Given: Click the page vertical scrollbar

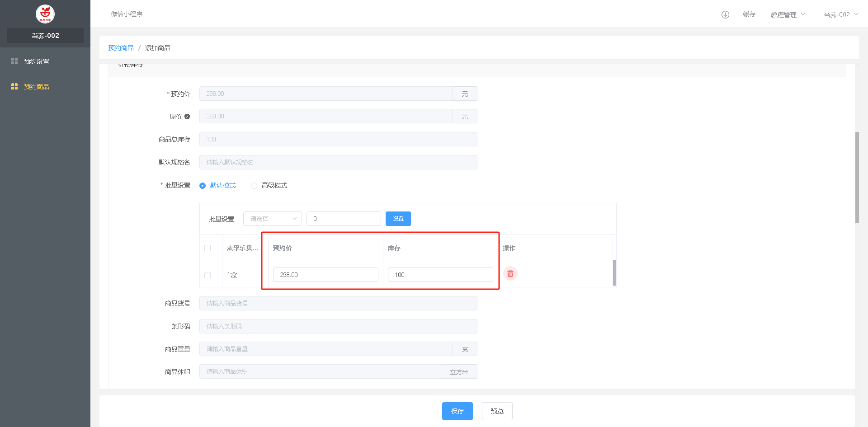Looking at the screenshot, I should click(857, 177).
